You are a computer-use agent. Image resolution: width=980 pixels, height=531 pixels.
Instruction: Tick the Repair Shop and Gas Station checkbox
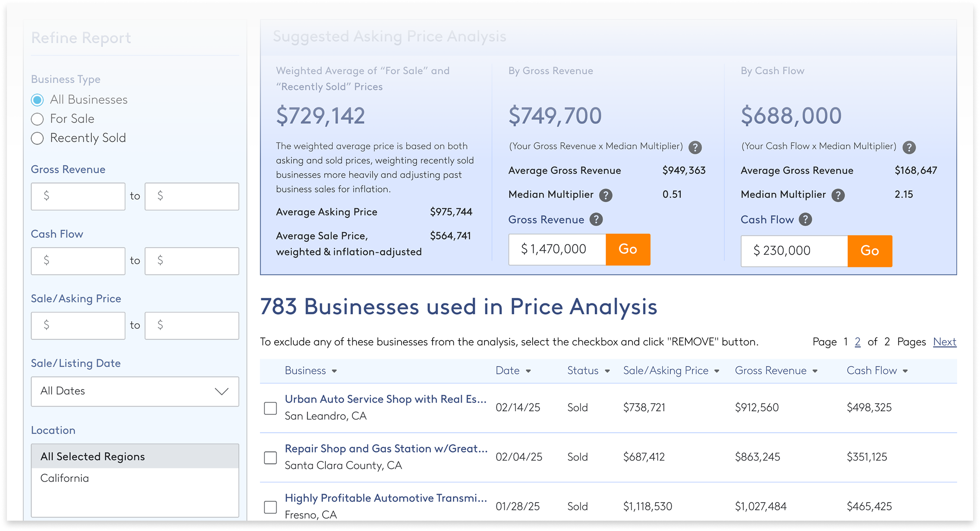270,458
